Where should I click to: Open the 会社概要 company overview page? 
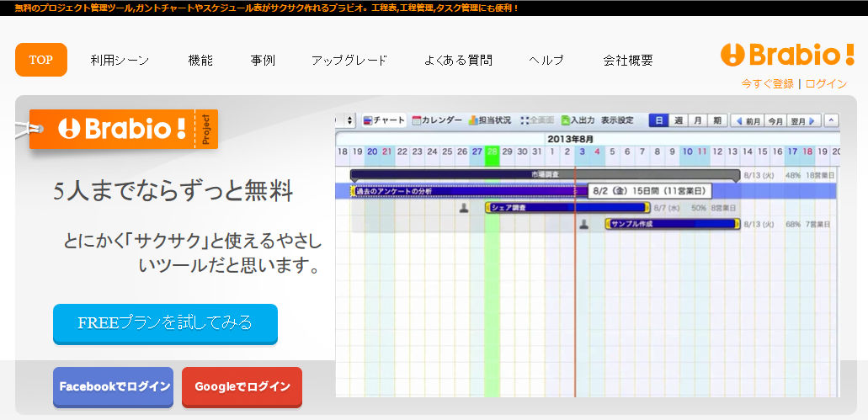628,61
